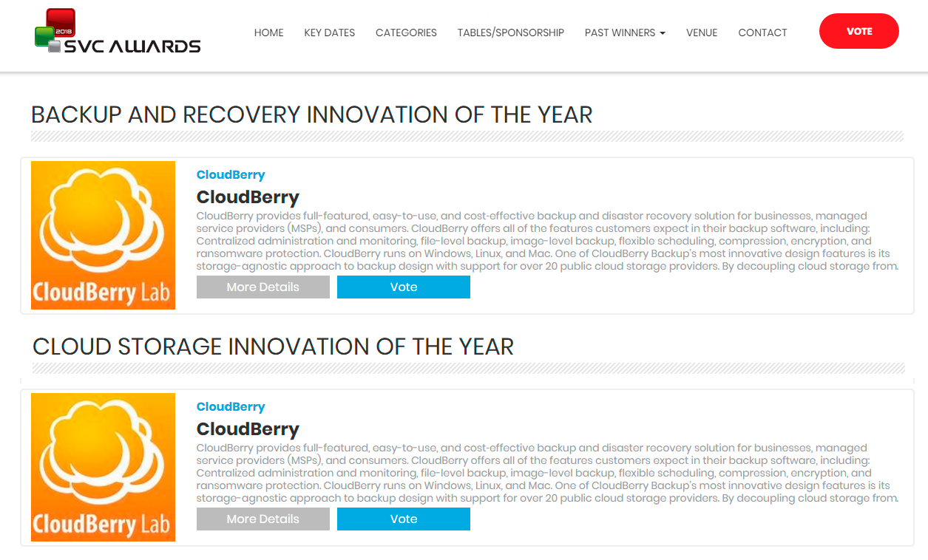The image size is (928, 560).
Task: Vote for CloudBerry in Backup and Recovery
Action: click(x=404, y=287)
